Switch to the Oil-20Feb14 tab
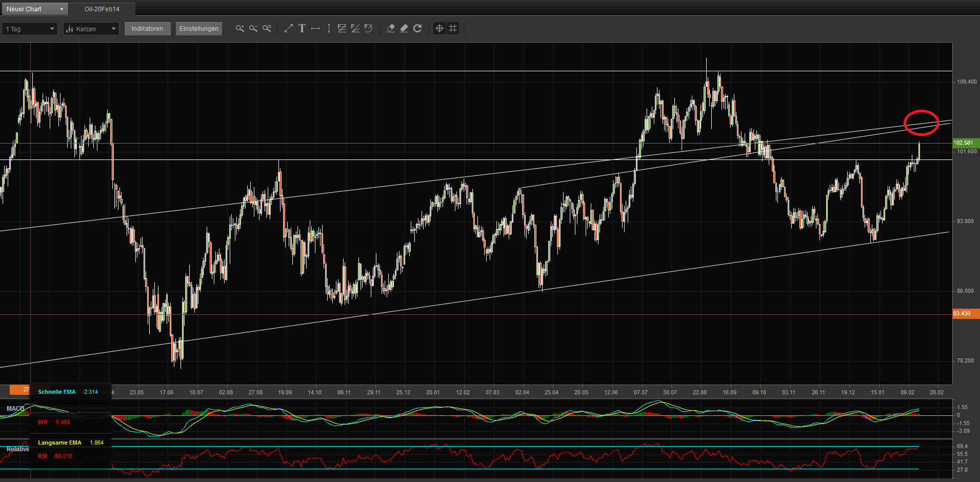The height and width of the screenshot is (482, 980). pyautogui.click(x=102, y=9)
